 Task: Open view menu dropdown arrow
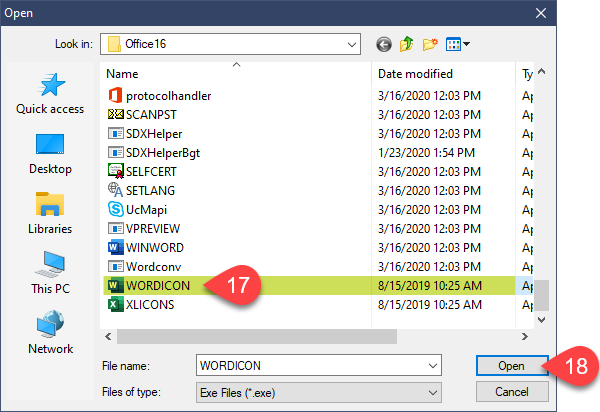(x=466, y=44)
